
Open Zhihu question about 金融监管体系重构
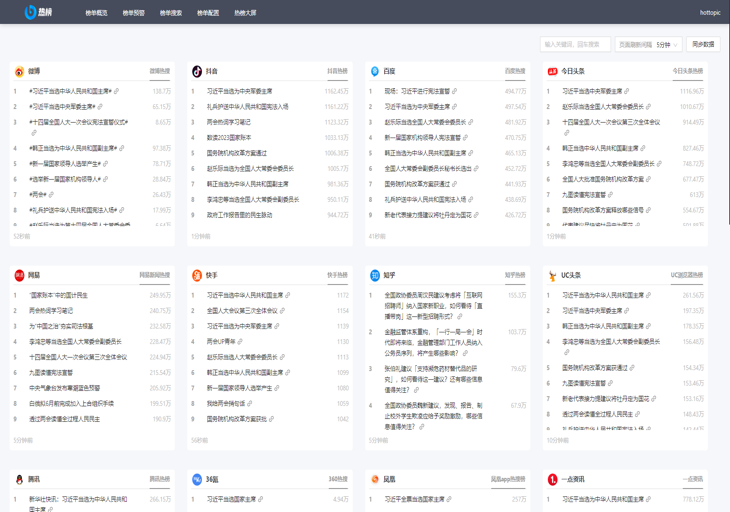(433, 343)
